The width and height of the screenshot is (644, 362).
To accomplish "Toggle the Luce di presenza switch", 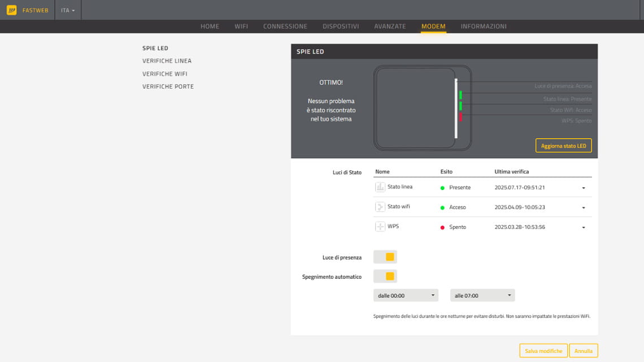I will (385, 257).
